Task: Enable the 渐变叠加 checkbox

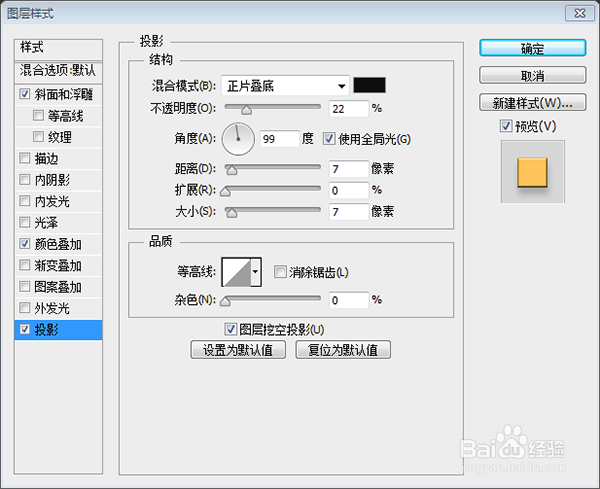Action: 24,265
